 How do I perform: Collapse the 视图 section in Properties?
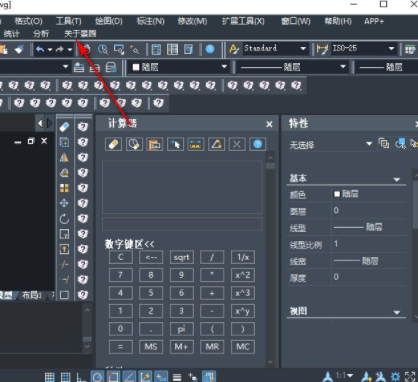[397, 312]
